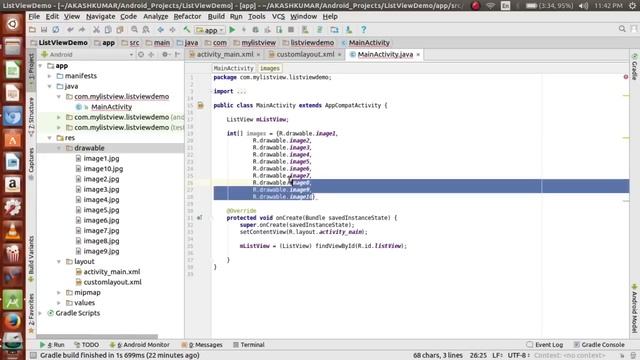The width and height of the screenshot is (640, 360).
Task: Click the Synchronize toolbar icon
Action: point(56,29)
